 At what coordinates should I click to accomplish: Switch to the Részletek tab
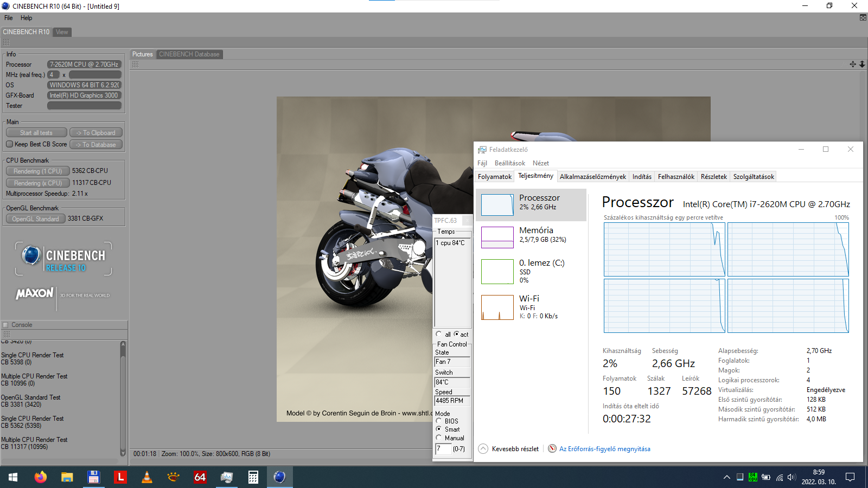(x=713, y=177)
